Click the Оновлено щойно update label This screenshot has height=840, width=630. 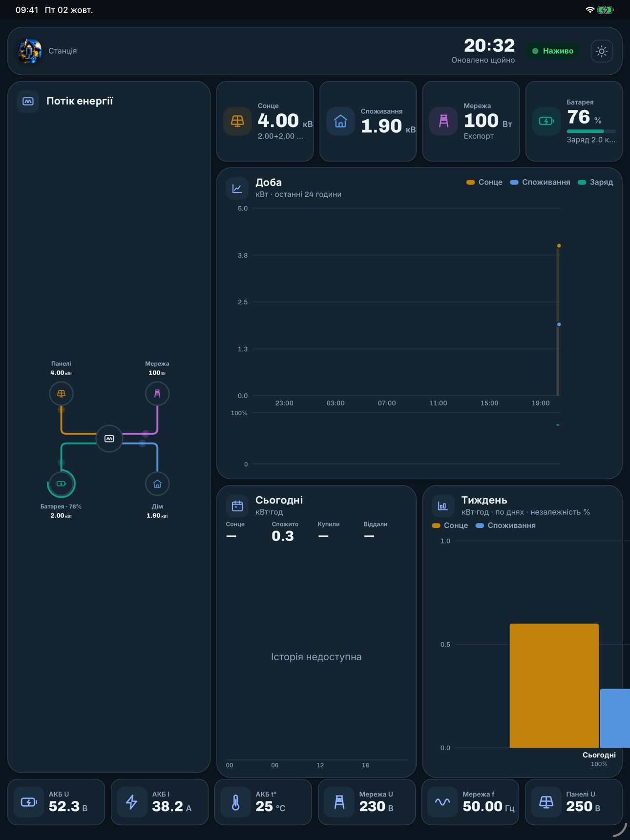click(483, 60)
